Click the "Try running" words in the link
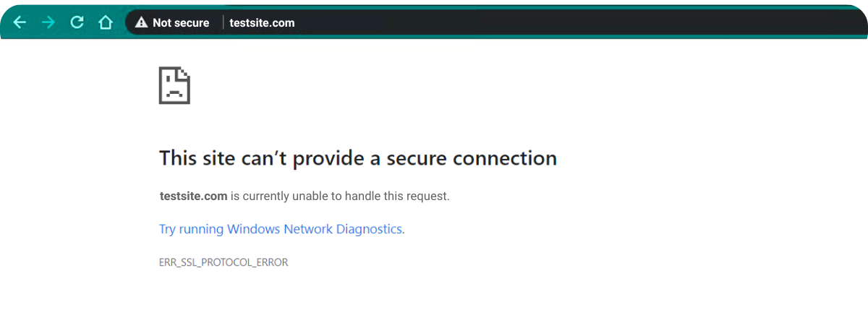The height and width of the screenshot is (312, 868). tap(191, 229)
